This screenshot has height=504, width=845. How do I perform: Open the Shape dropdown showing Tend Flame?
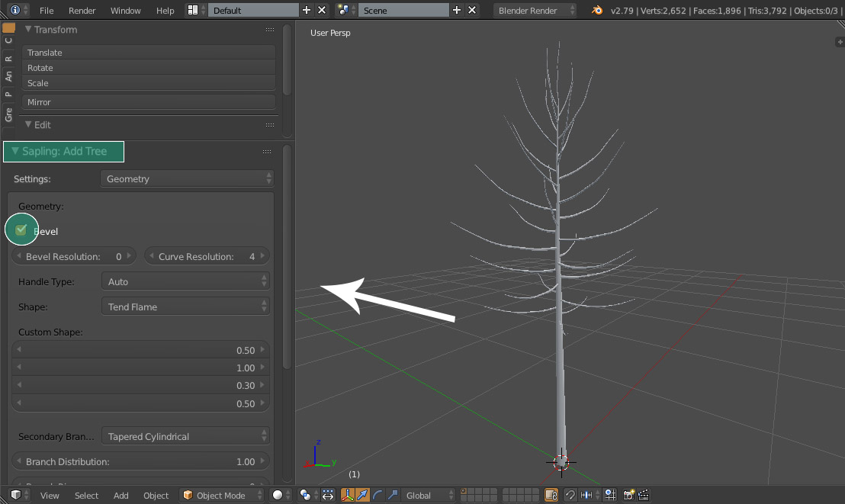point(185,306)
